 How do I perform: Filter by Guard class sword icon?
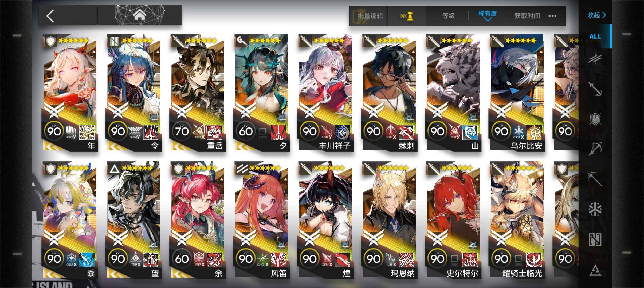tap(595, 89)
